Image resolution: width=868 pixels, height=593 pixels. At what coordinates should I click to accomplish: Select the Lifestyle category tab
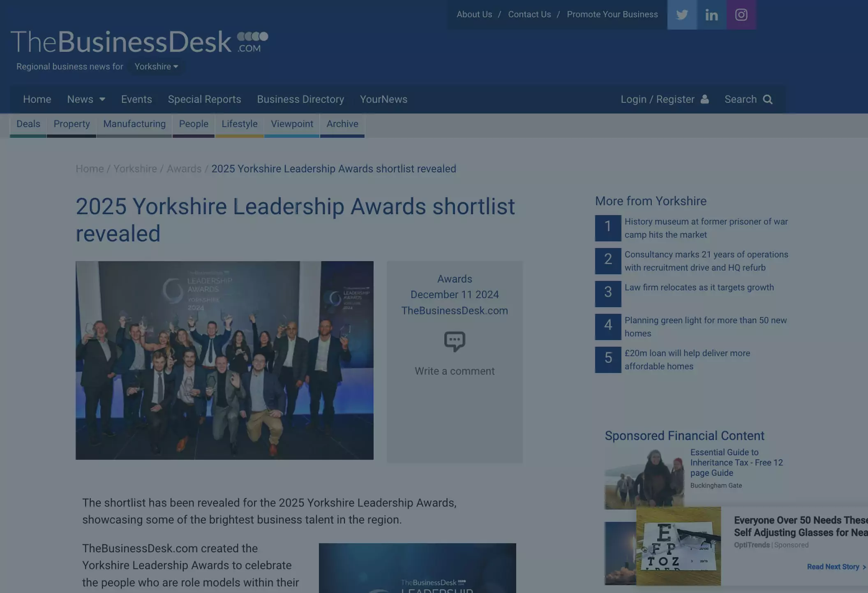[x=240, y=125]
